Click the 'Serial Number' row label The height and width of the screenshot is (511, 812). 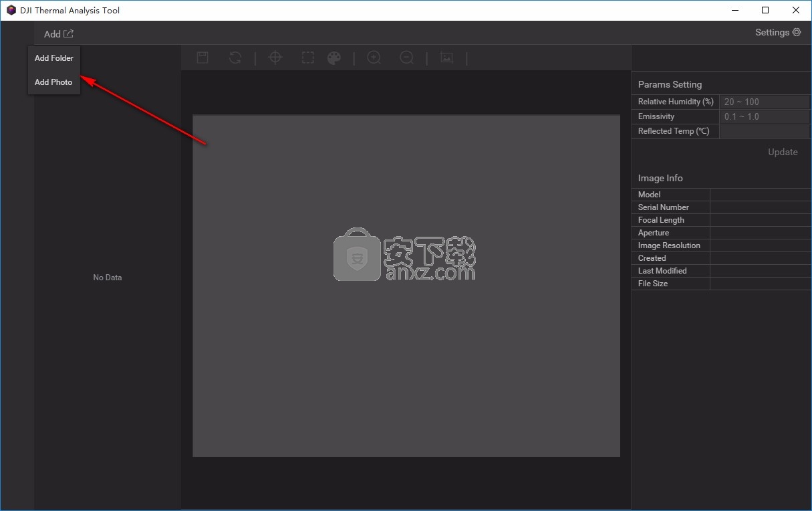(x=664, y=207)
